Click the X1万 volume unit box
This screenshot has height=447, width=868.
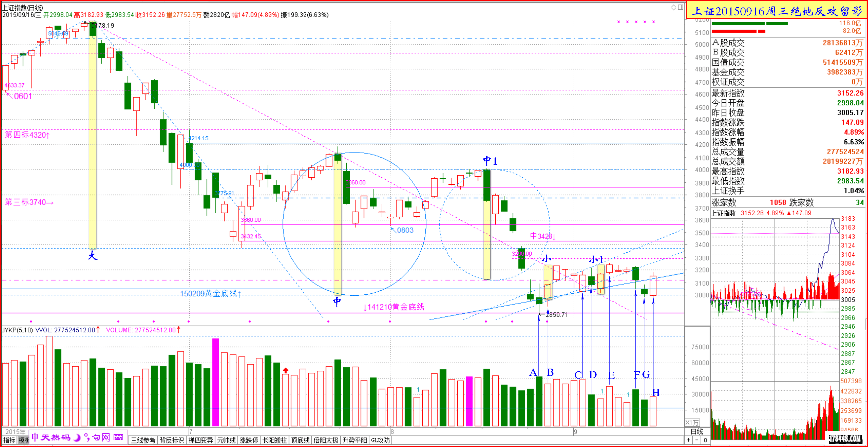coord(692,423)
